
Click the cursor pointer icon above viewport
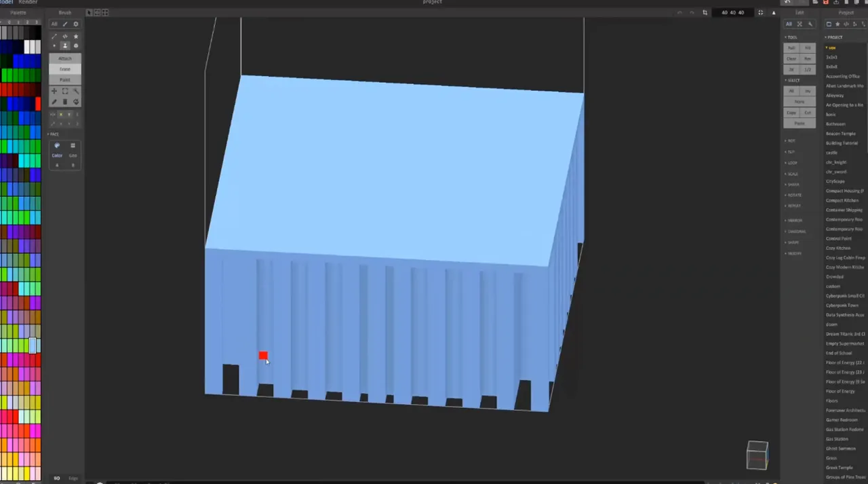click(x=89, y=13)
